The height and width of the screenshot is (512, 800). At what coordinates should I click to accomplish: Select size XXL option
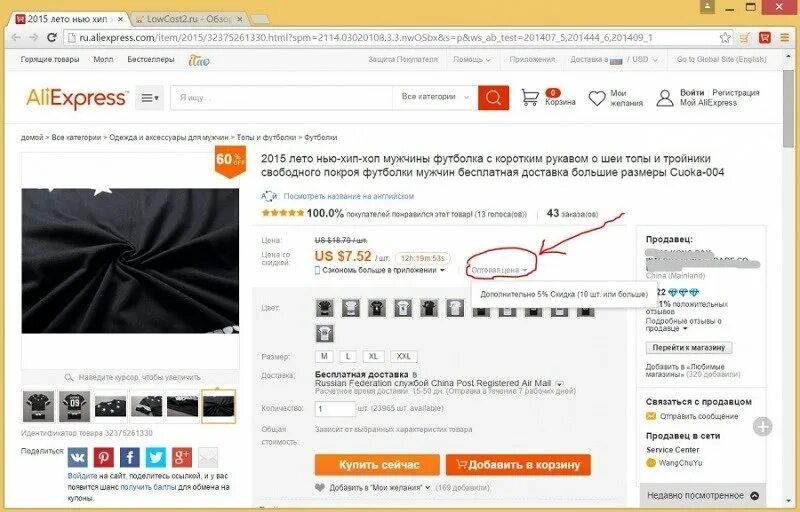coord(404,356)
